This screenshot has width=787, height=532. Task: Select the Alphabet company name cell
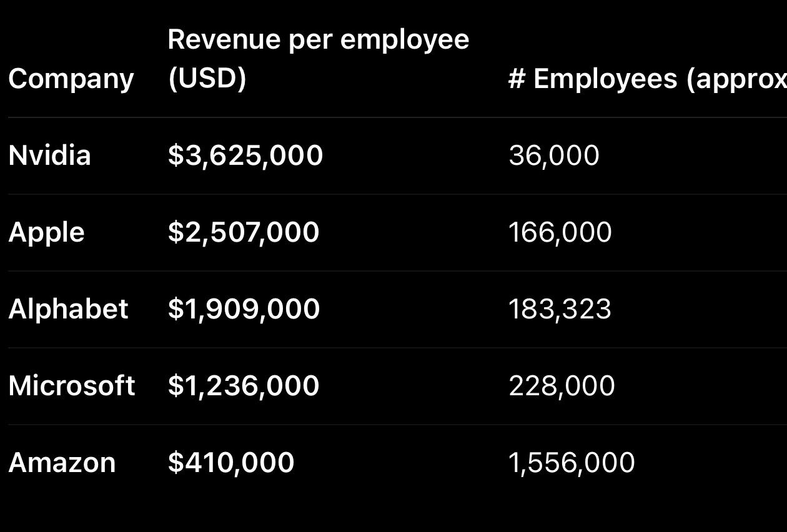tap(68, 309)
